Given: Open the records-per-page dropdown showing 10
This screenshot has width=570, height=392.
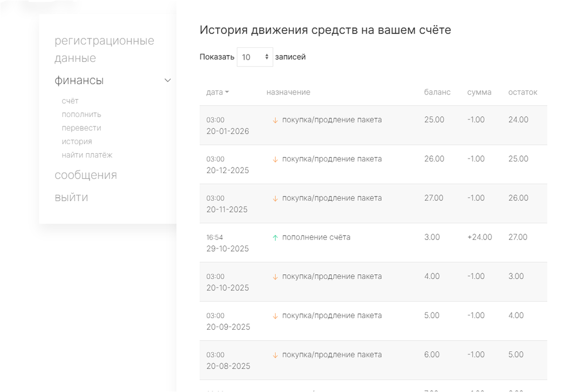Looking at the screenshot, I should click(255, 57).
